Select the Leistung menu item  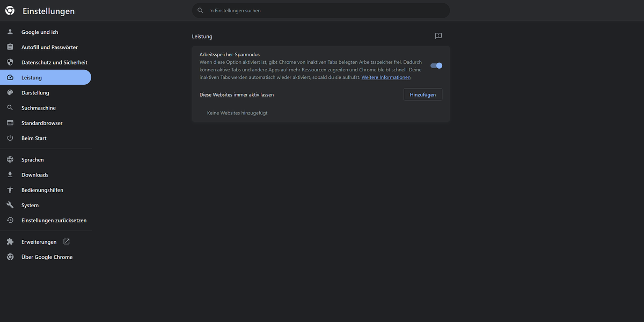click(46, 77)
